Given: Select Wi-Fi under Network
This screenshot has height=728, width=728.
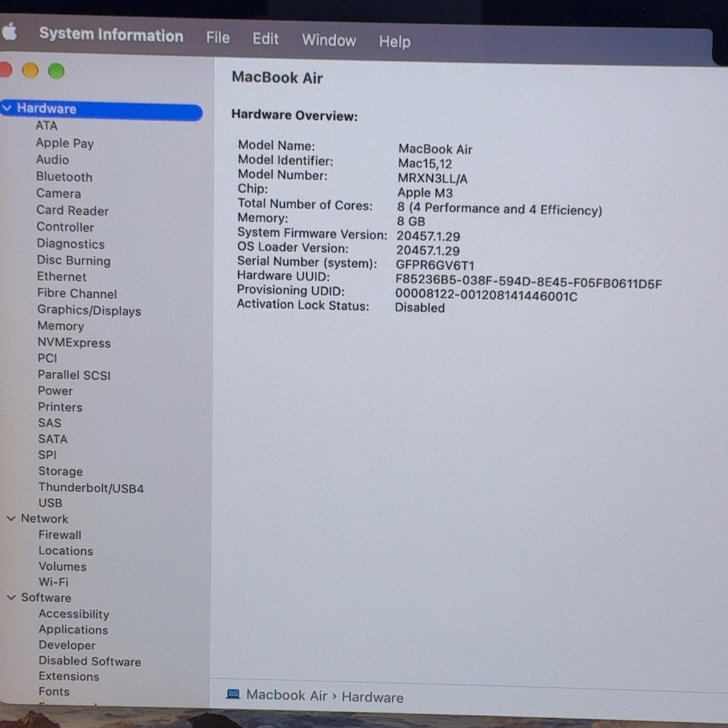Looking at the screenshot, I should [x=53, y=582].
